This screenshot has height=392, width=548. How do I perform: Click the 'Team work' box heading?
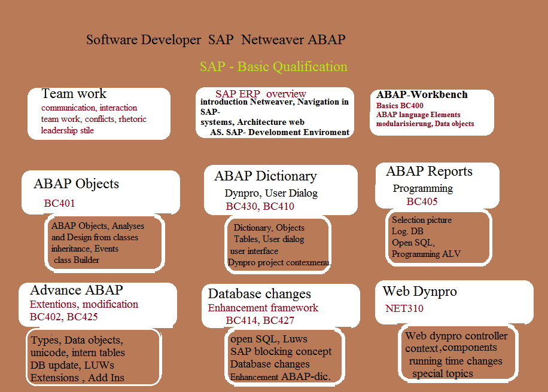coord(74,94)
